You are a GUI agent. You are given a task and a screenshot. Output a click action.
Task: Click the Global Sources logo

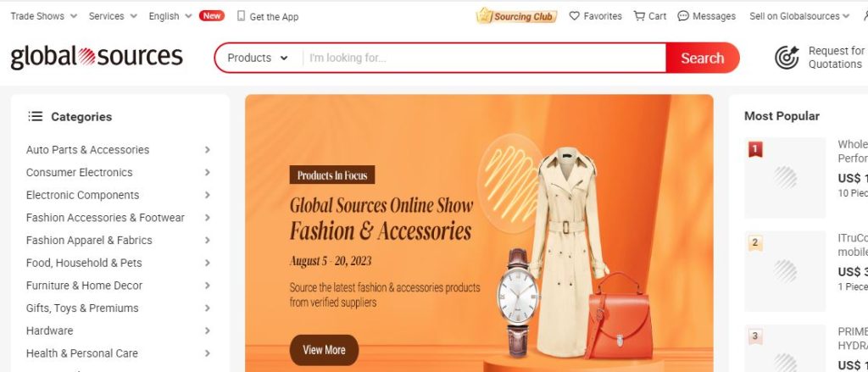(97, 57)
